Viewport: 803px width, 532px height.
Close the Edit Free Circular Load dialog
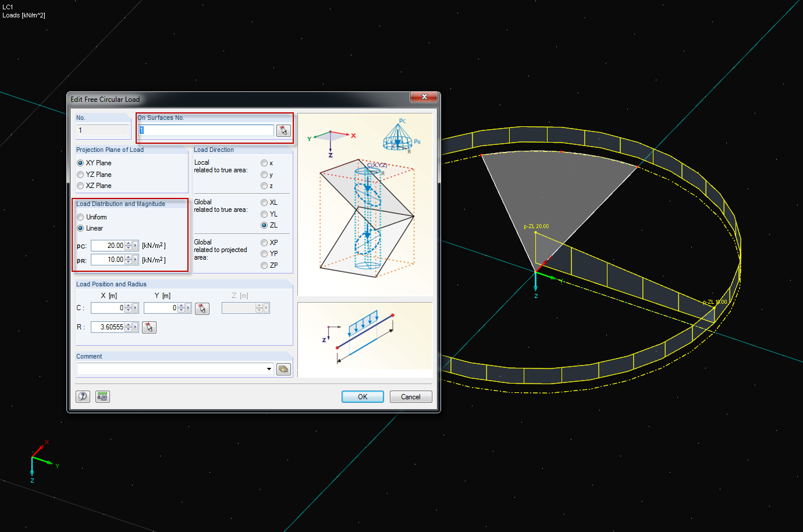point(424,97)
